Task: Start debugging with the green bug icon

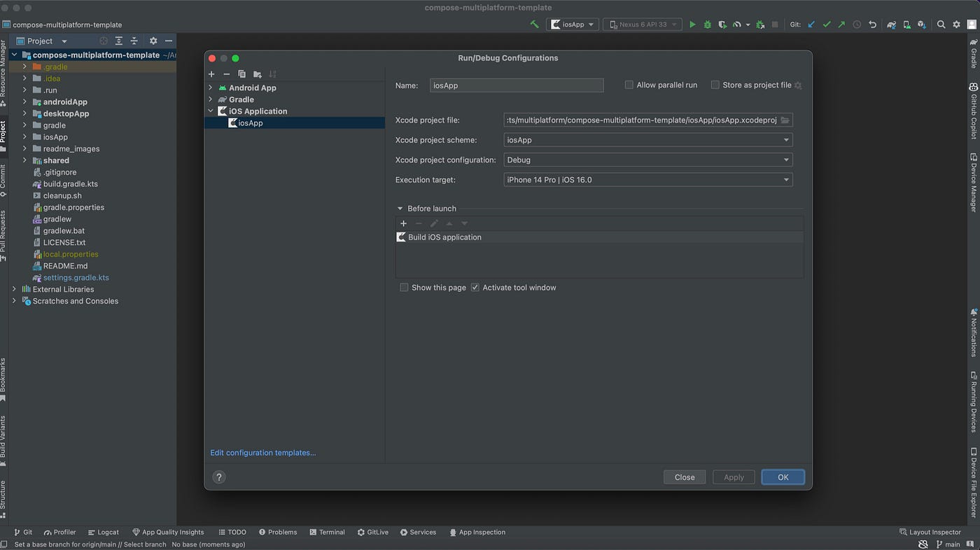Action: [x=707, y=24]
